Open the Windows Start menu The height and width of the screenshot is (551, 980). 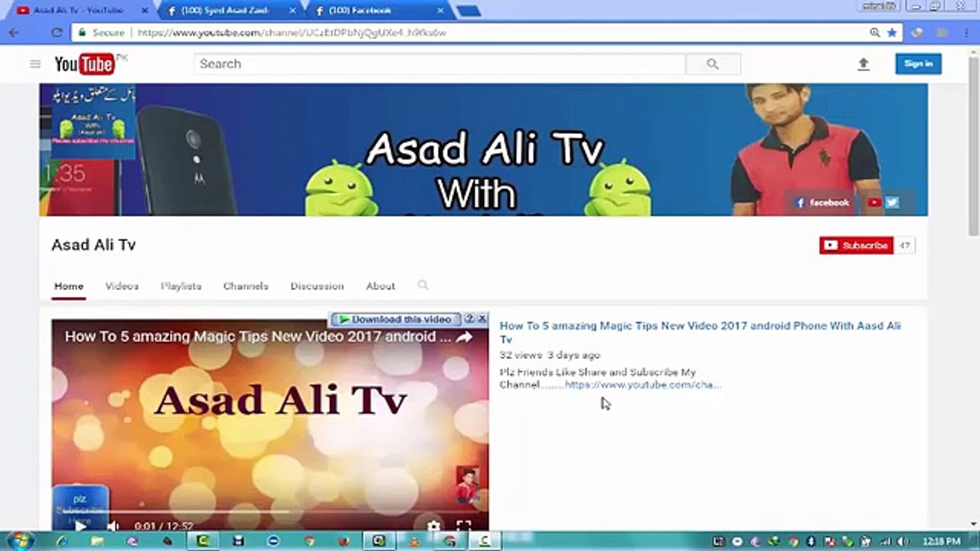(21, 540)
